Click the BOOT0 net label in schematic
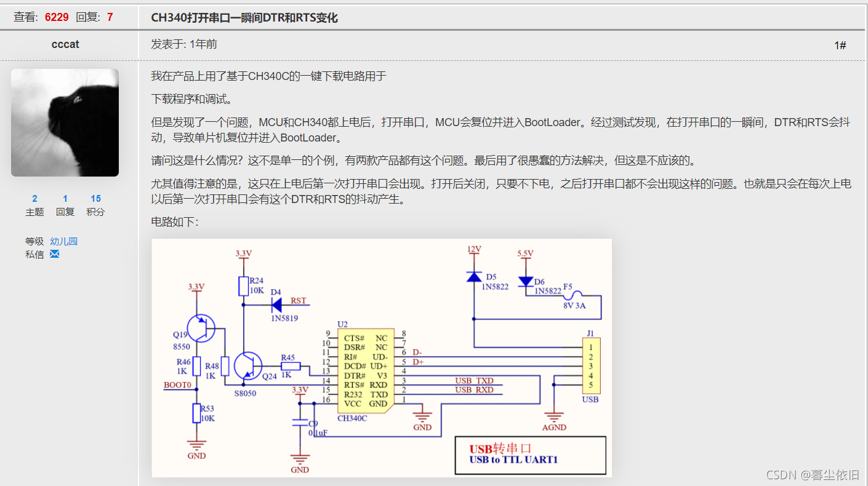The height and width of the screenshot is (486, 868). pyautogui.click(x=177, y=385)
